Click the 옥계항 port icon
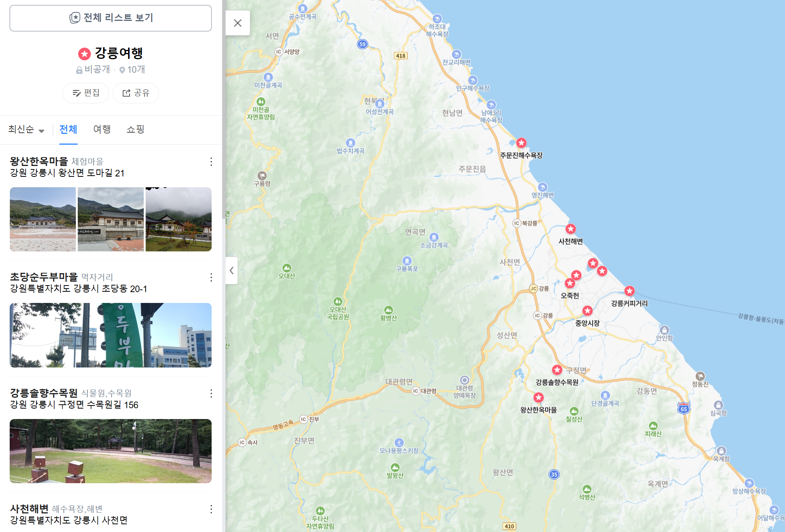This screenshot has height=532, width=785. [x=721, y=451]
